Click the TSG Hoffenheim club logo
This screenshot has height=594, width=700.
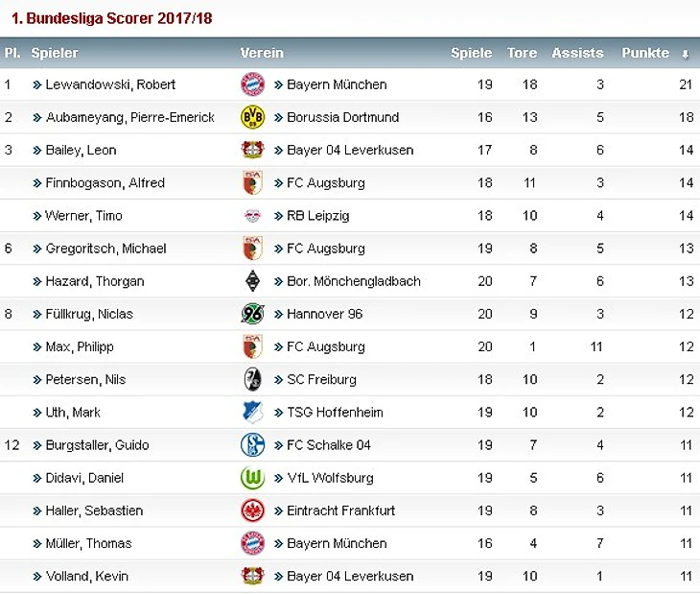tap(252, 413)
